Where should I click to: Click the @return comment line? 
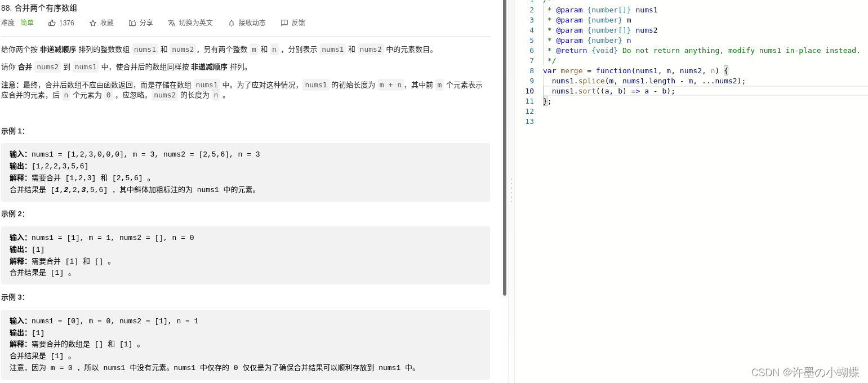704,50
